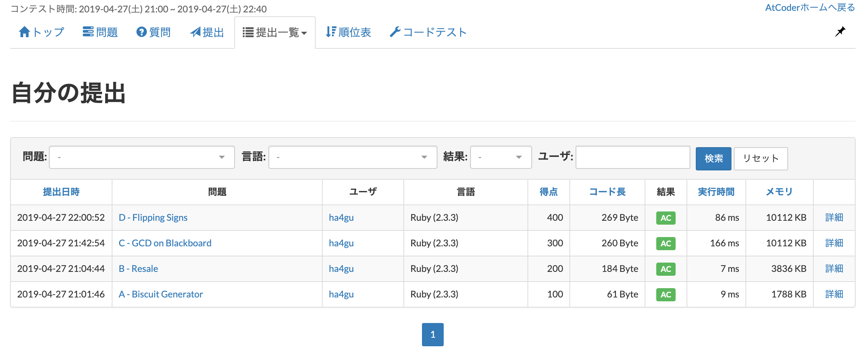Select the home icon next to トップ
Image resolution: width=868 pixels, height=354 pixels.
24,32
